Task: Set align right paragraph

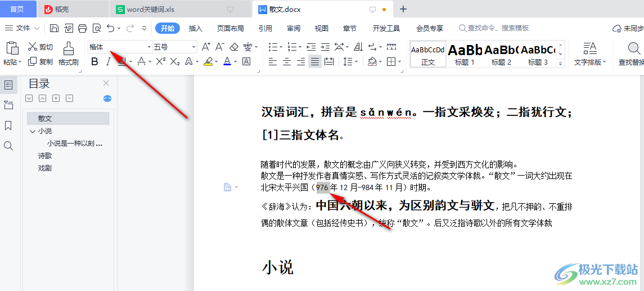Action: [x=301, y=62]
